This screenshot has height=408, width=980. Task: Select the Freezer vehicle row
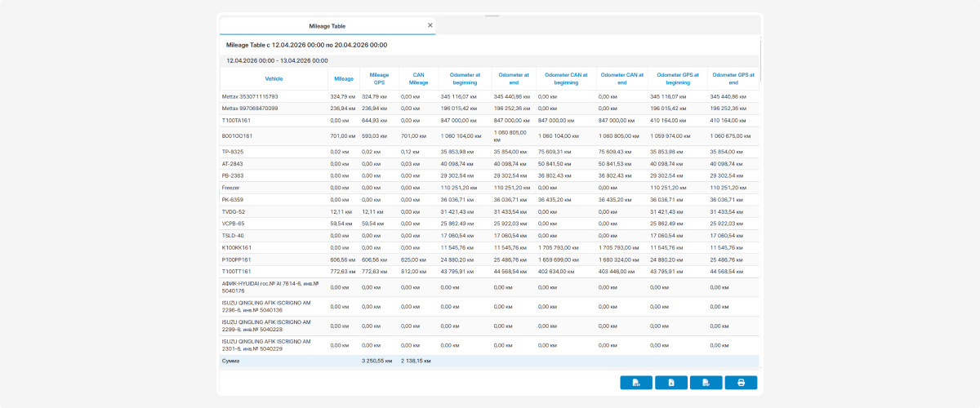489,188
